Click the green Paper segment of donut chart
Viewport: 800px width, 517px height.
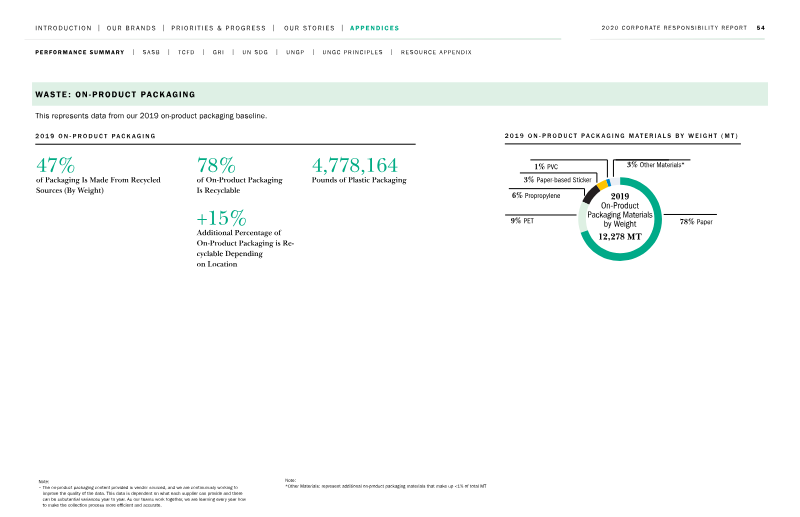coord(653,238)
